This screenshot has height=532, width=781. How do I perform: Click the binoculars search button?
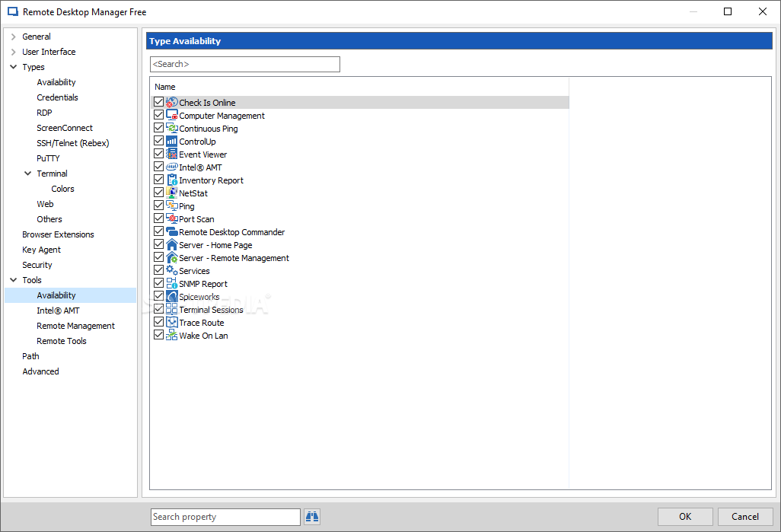coord(312,517)
